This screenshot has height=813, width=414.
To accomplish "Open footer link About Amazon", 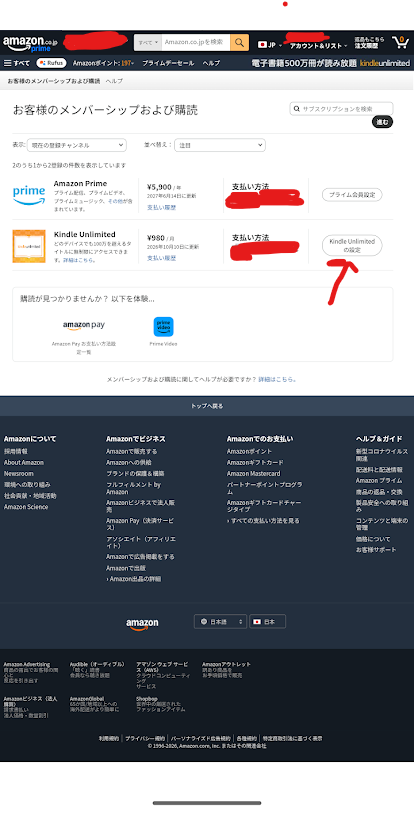I will tap(24, 462).
